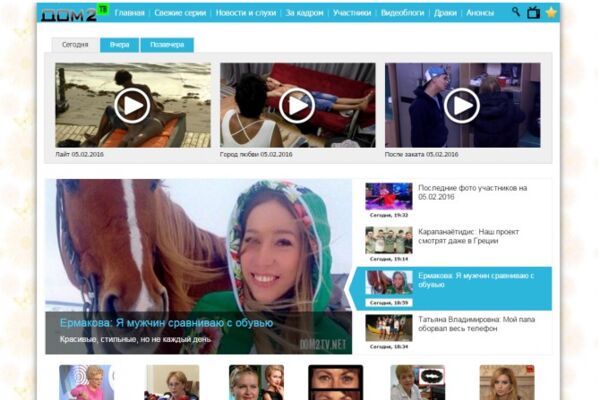Open Лайт 05.02.2016 caption link

80,154
